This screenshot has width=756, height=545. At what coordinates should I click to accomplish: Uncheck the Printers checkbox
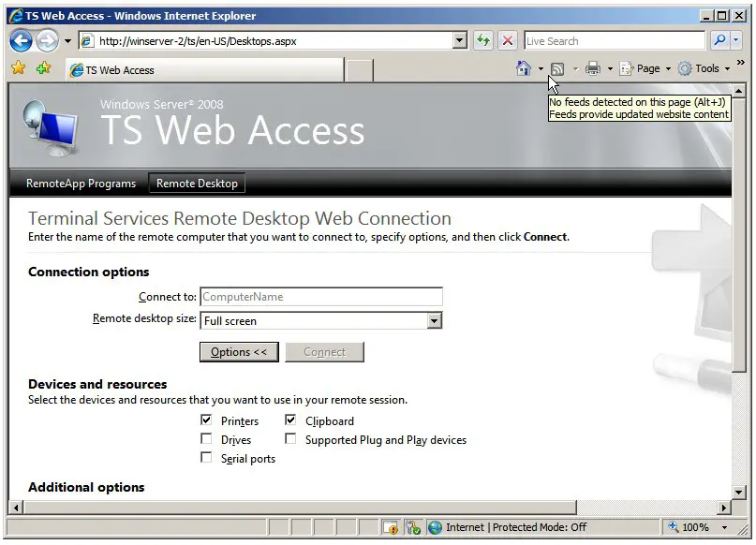pyautogui.click(x=206, y=420)
